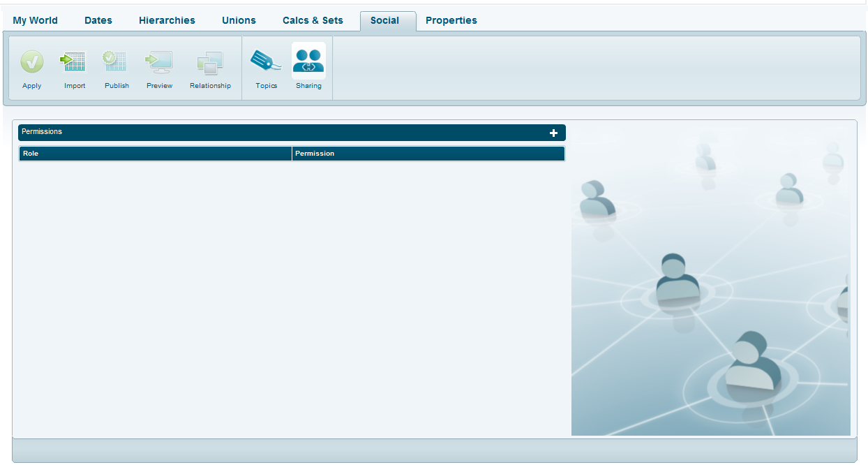Open the Dates tab
The width and height of the screenshot is (868, 465).
tap(98, 20)
